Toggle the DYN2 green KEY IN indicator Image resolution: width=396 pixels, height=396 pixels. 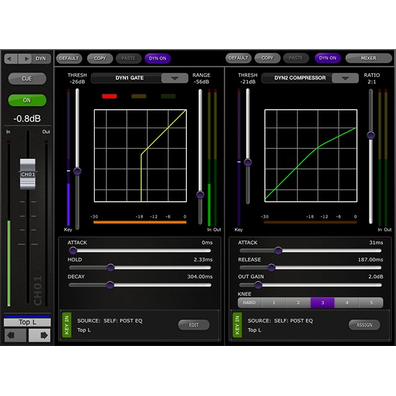click(x=237, y=325)
